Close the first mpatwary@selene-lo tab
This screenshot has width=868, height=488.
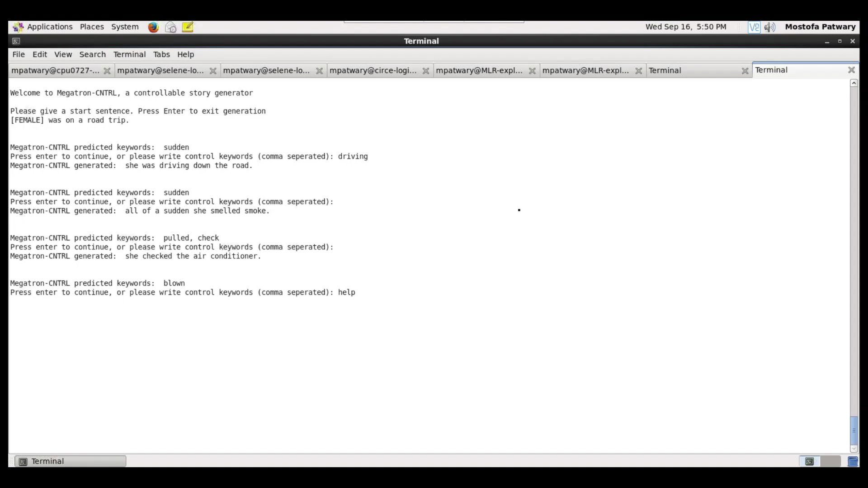click(x=213, y=71)
